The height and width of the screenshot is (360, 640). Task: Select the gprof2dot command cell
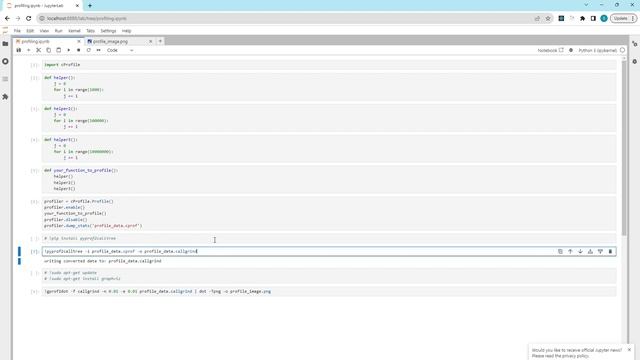pos(329,291)
